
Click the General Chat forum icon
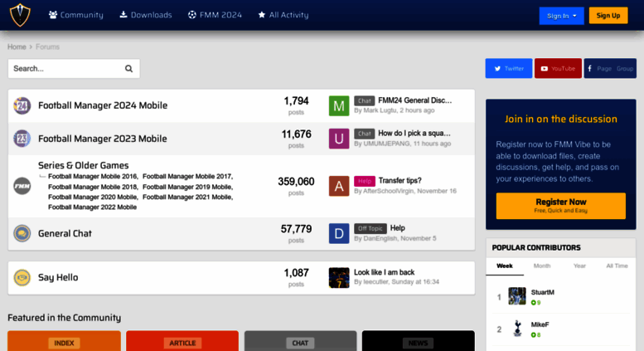pos(22,233)
